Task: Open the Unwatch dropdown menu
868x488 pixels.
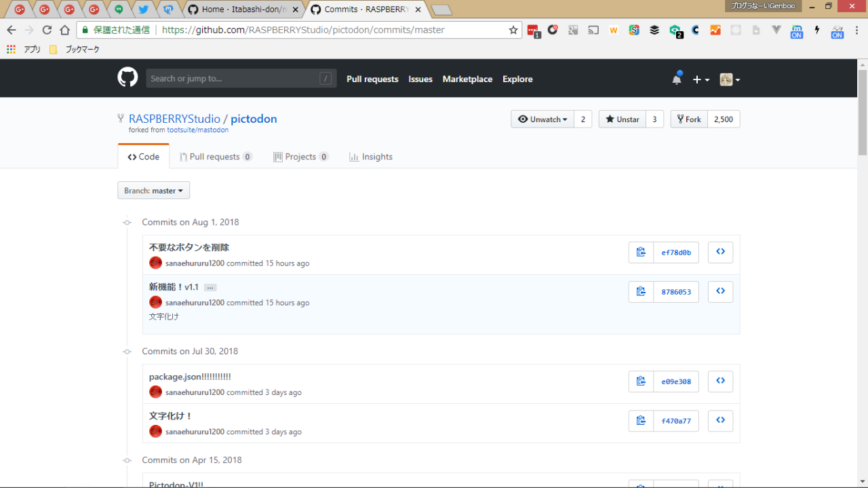Action: click(x=542, y=119)
